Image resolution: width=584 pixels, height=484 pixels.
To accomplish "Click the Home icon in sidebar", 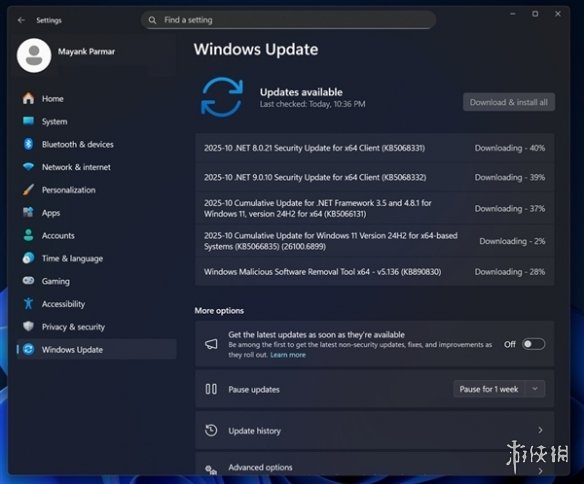I will point(28,99).
